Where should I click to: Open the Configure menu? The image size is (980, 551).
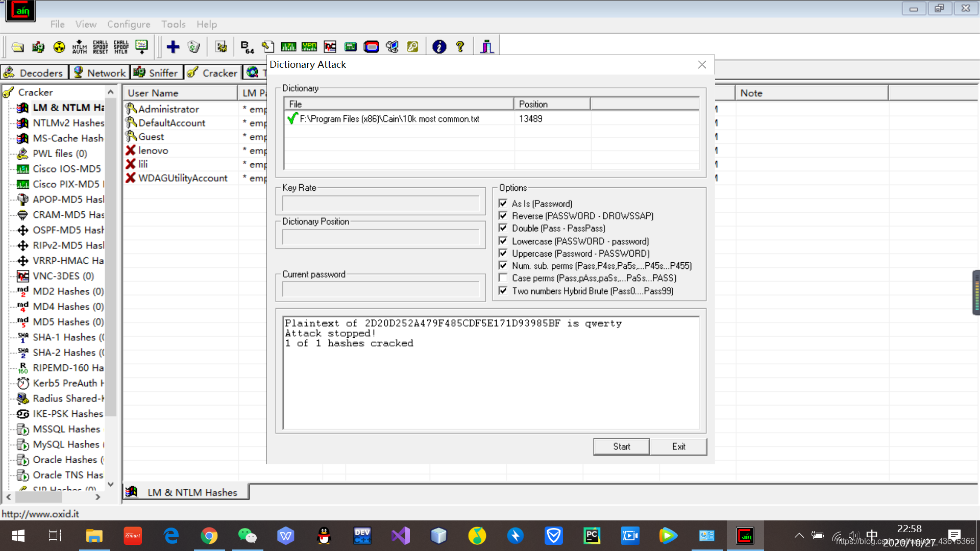[129, 24]
